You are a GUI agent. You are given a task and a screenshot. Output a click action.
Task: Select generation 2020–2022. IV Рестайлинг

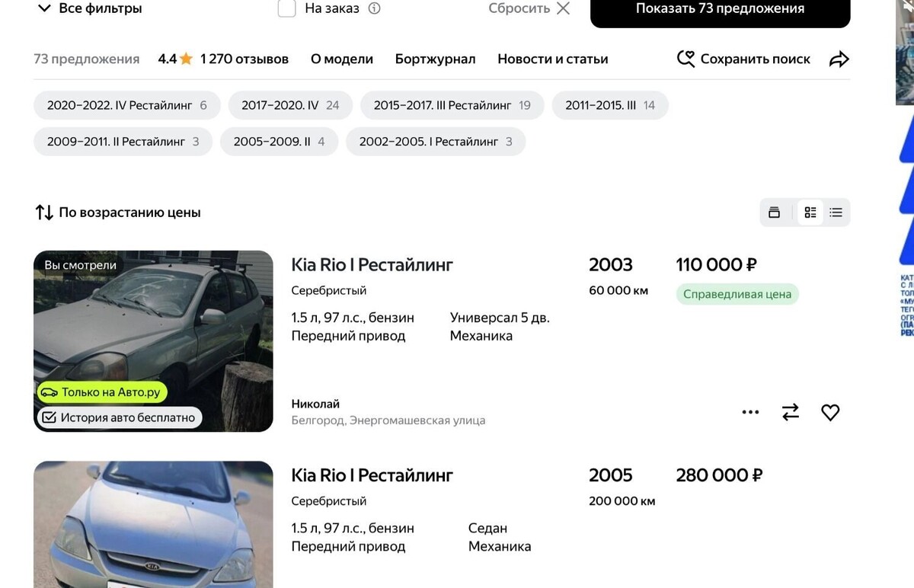coord(126,106)
